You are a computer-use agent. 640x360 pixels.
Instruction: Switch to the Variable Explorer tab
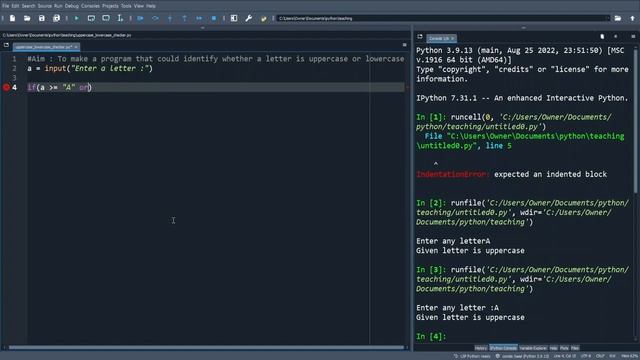pos(533,348)
